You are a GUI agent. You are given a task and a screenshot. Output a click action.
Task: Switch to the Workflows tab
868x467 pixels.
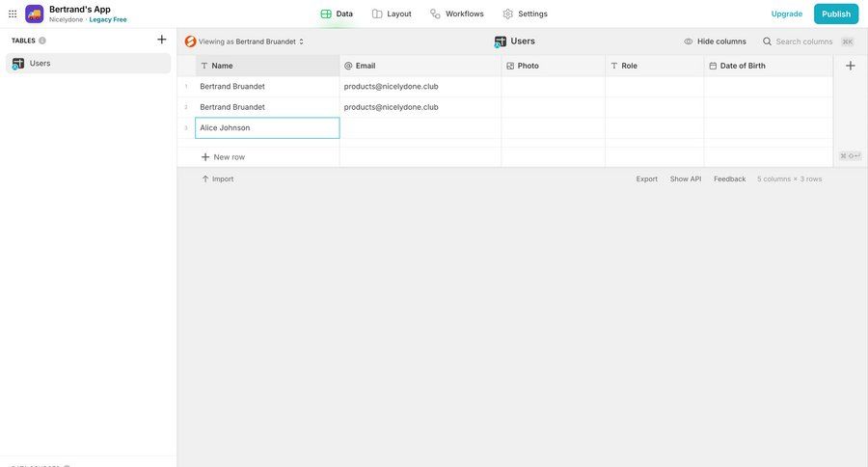click(456, 14)
